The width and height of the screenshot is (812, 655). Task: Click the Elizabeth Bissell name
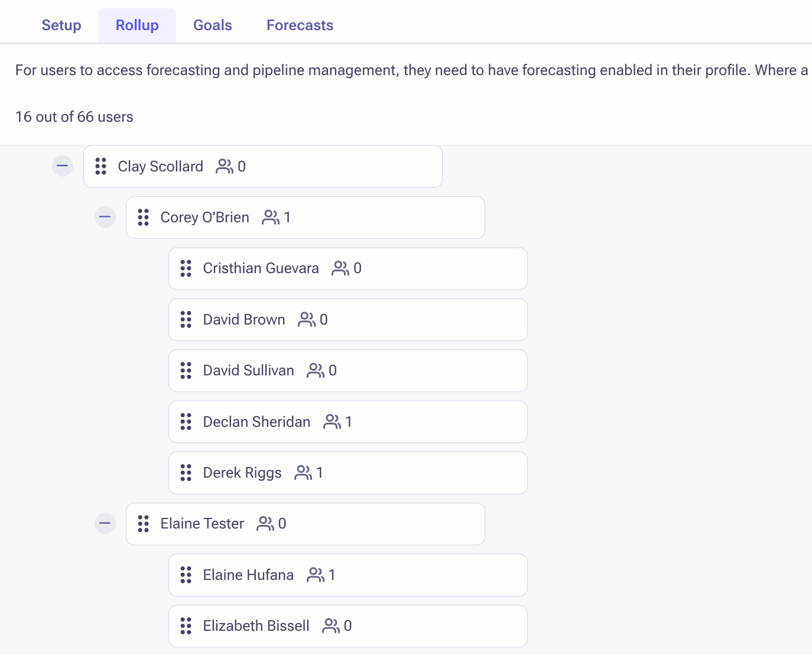[256, 625]
